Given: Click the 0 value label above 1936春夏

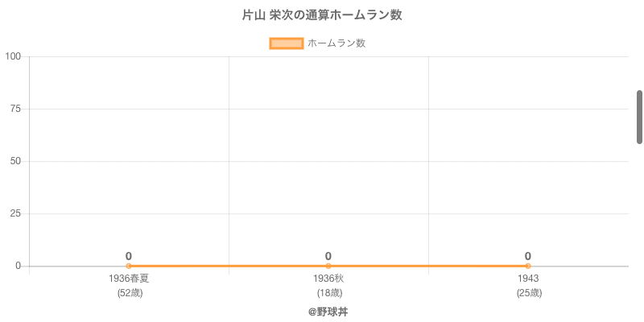Looking at the screenshot, I should pos(129,256).
